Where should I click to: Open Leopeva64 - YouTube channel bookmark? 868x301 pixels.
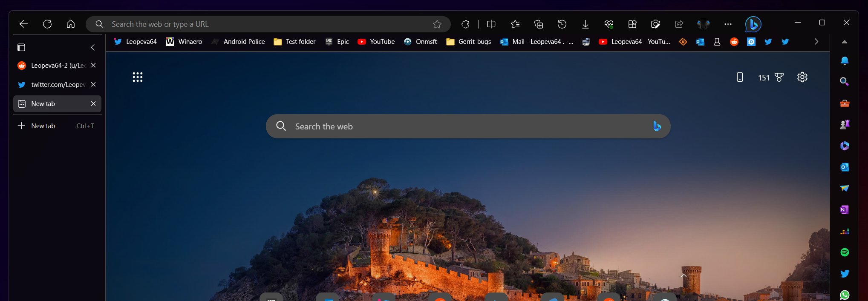(634, 42)
